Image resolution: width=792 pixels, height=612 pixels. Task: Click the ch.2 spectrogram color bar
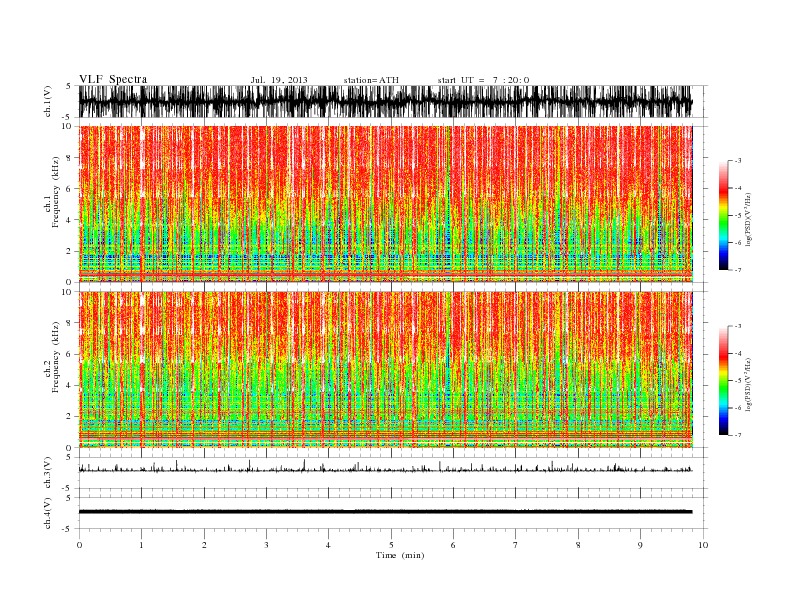[723, 380]
